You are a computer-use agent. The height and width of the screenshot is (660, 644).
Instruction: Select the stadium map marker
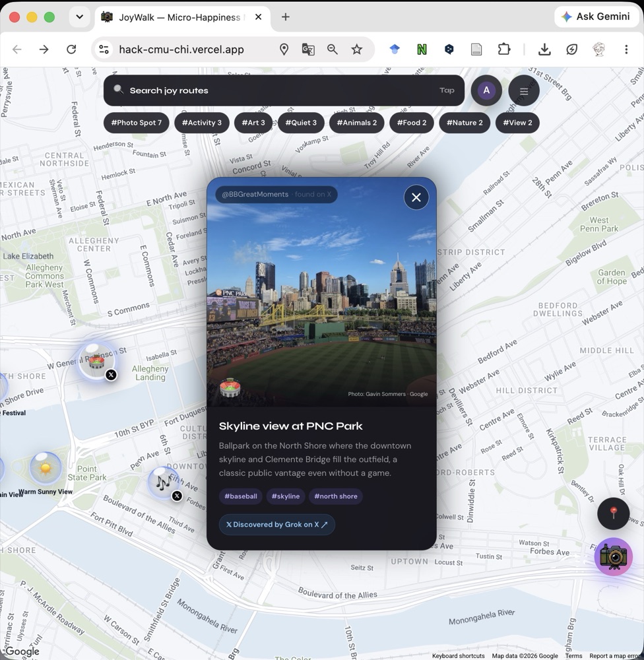pos(97,361)
